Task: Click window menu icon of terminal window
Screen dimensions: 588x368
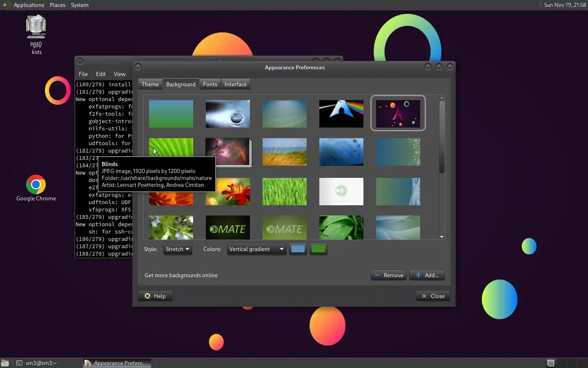Action: pos(80,61)
